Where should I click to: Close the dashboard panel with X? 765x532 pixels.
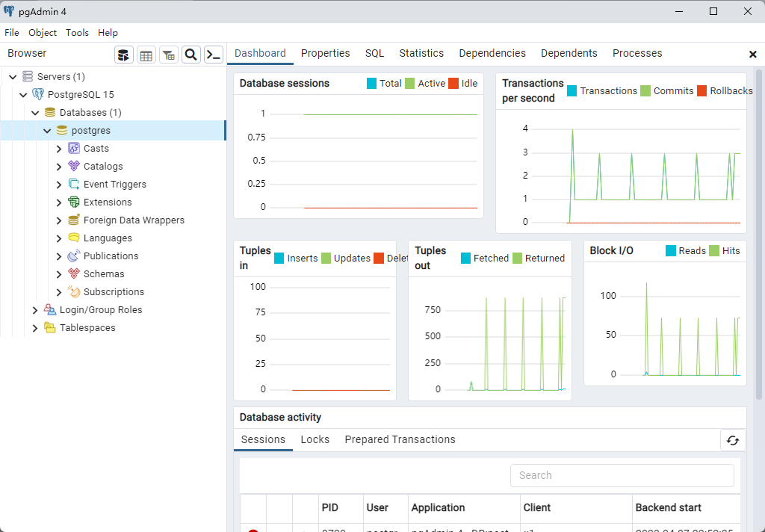coord(753,55)
